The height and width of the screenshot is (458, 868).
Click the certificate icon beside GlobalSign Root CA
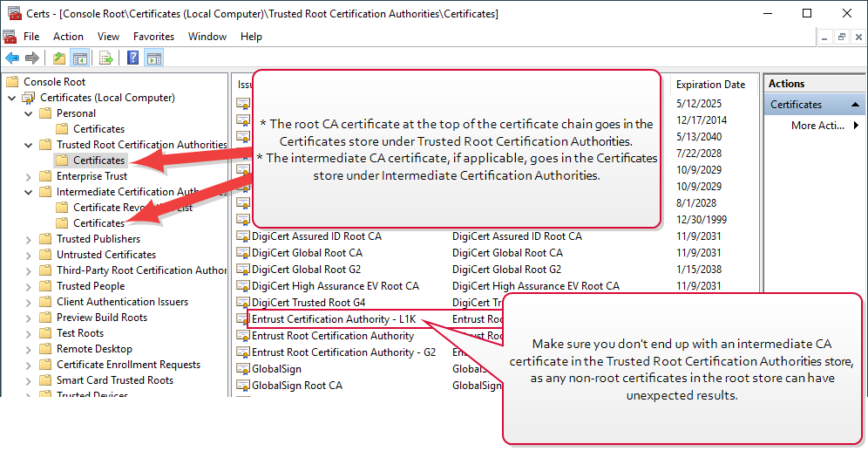pos(243,386)
